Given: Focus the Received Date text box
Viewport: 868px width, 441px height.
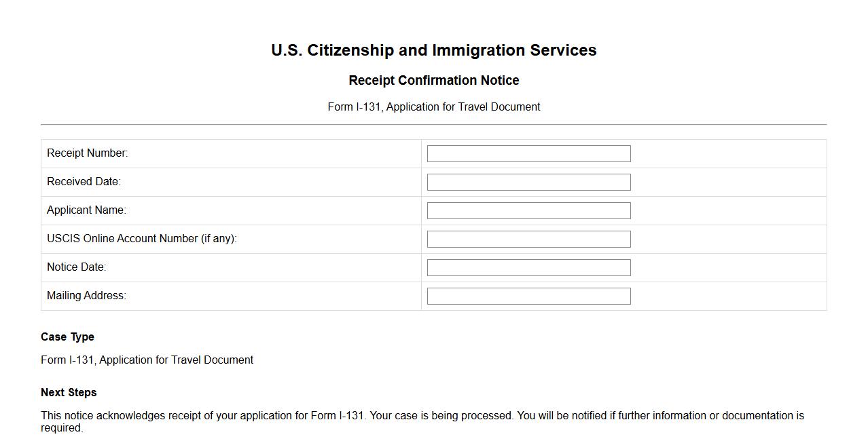Looking at the screenshot, I should [528, 183].
